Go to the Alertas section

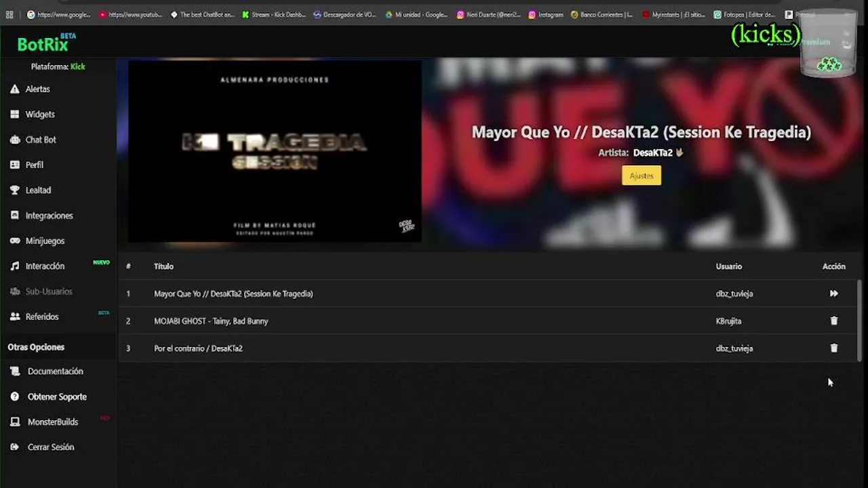(x=37, y=89)
